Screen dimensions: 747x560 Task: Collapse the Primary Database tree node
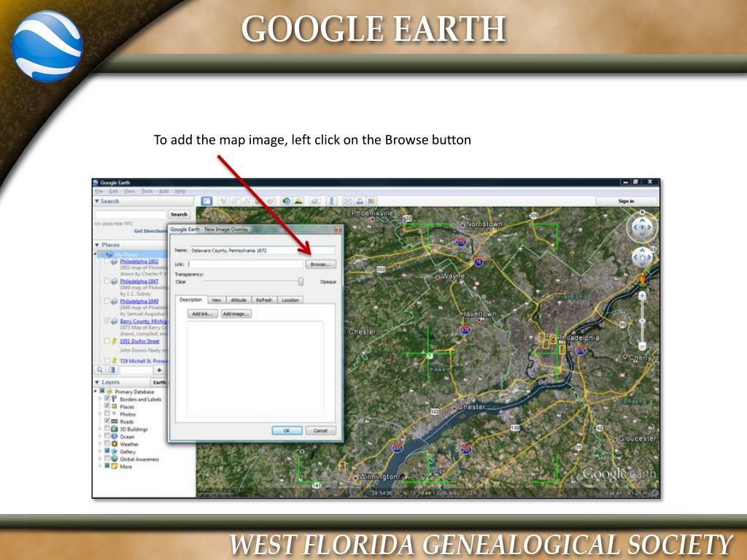click(x=96, y=392)
